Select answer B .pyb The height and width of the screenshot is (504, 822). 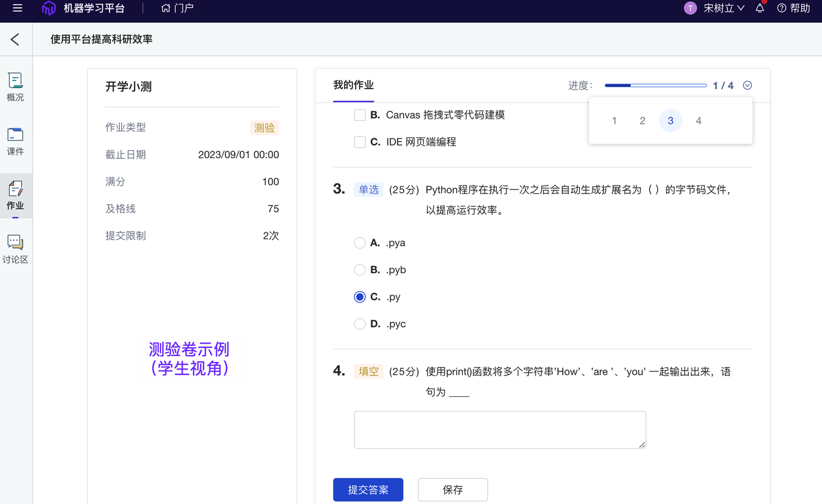[x=360, y=270]
